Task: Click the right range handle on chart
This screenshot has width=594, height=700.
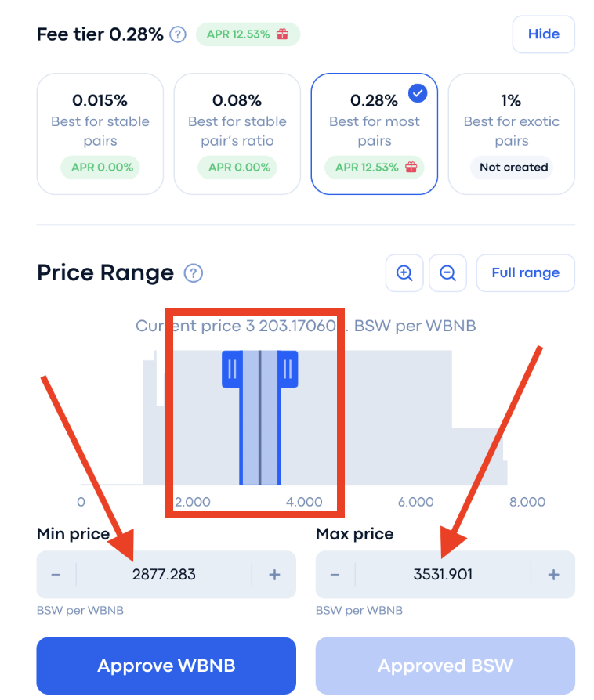Action: (288, 369)
